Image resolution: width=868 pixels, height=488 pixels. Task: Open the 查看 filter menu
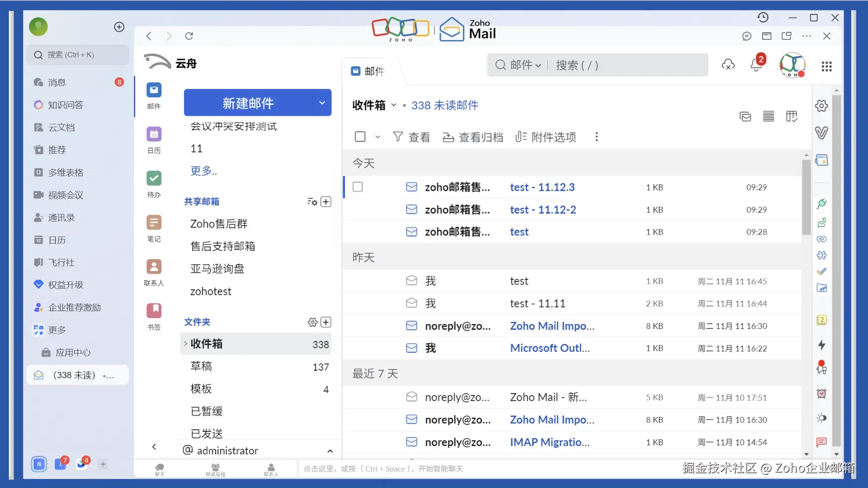(412, 137)
